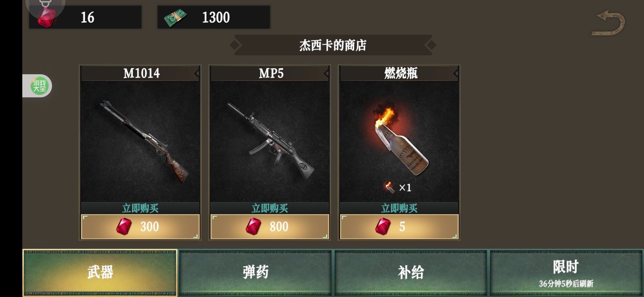Switch to the 弹药 tab

pyautogui.click(x=256, y=273)
